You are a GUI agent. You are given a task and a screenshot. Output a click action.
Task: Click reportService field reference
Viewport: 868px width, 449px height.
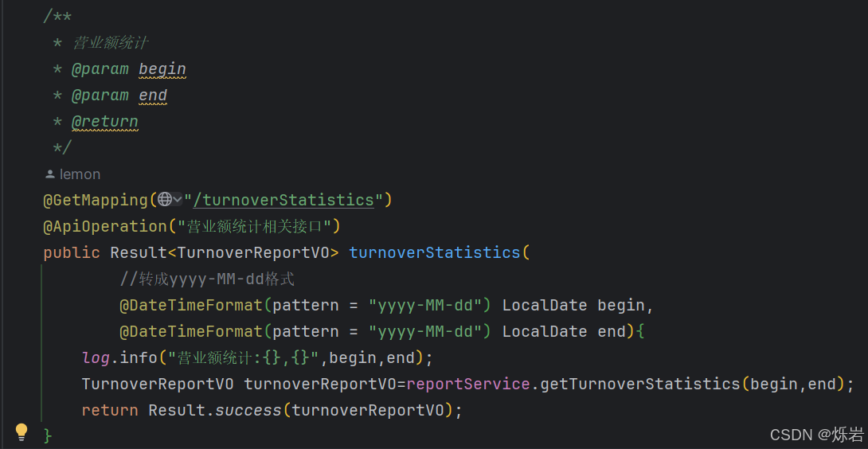tap(467, 384)
